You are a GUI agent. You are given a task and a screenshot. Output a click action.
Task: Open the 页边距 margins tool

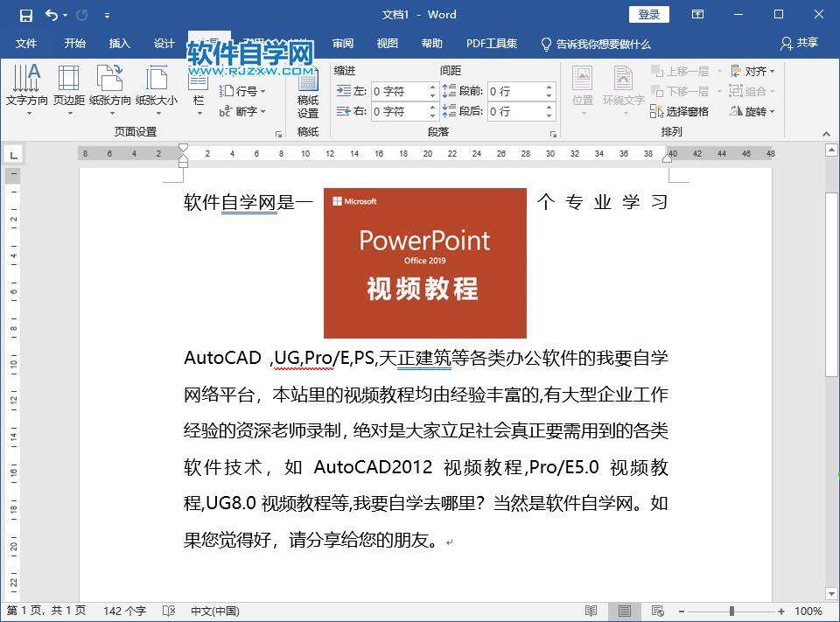pyautogui.click(x=69, y=90)
